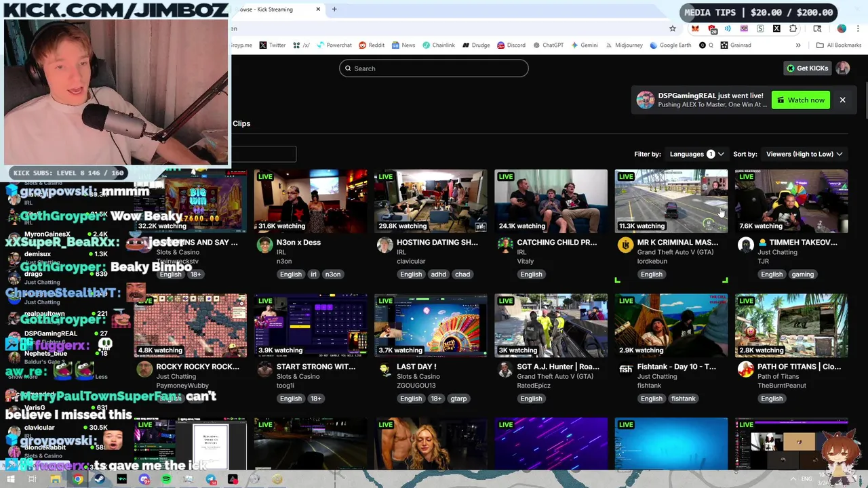Viewport: 868px width, 488px height.
Task: Open the Vitaly channel link
Action: 526,262
